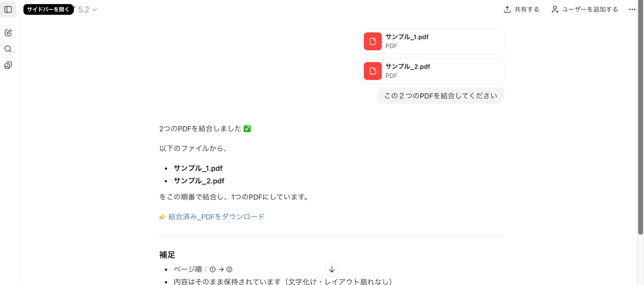The width and height of the screenshot is (644, 285).
Task: Click the red file icon of サンプル_2.pdf
Action: pos(373,71)
